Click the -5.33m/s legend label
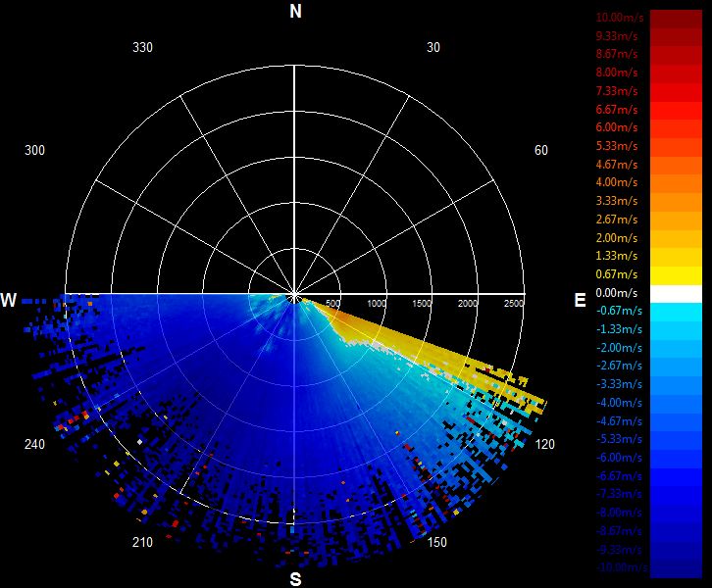Screen dimensions: 712x588 pos(619,439)
